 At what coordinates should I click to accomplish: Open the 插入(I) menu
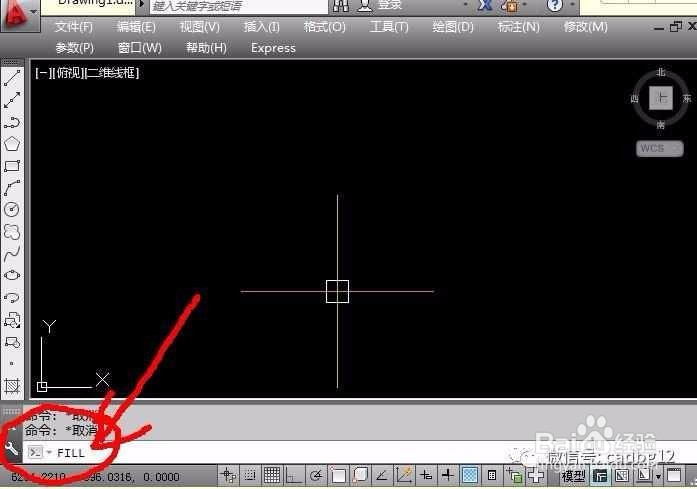261,27
